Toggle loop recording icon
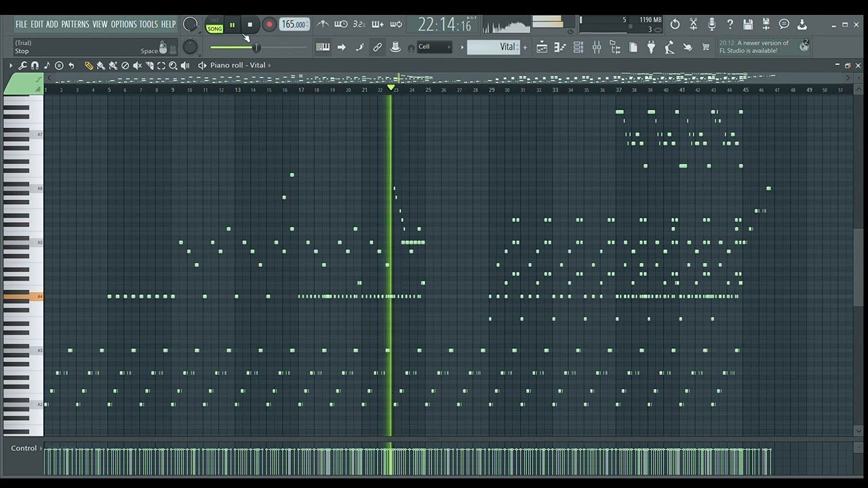Screen dimensions: 868x488 tap(396, 24)
